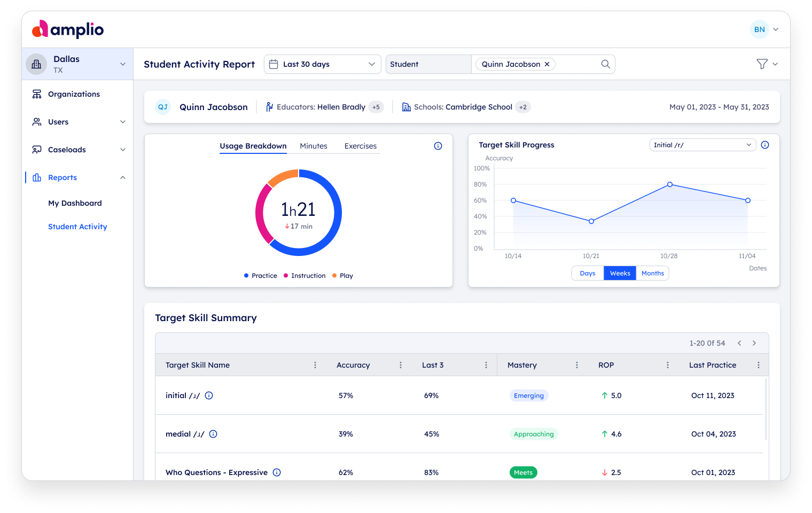Click the Usage Breakdown info icon
The width and height of the screenshot is (812, 513).
click(438, 146)
